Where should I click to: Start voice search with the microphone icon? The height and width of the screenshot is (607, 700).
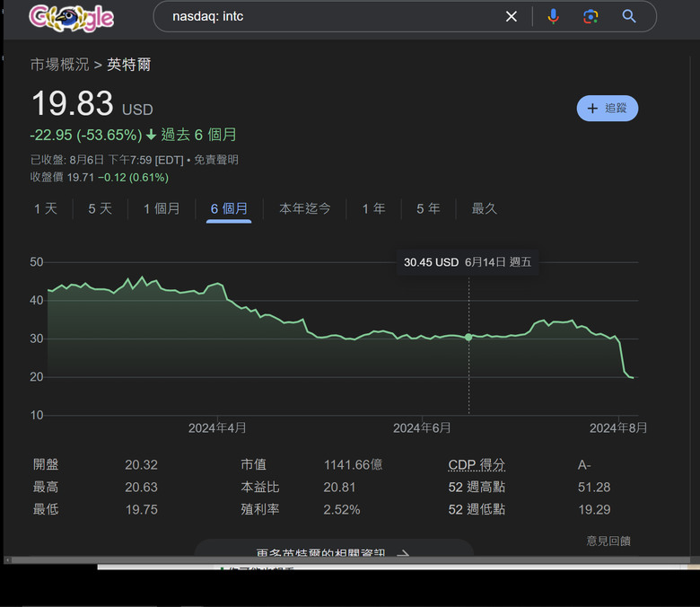(553, 16)
